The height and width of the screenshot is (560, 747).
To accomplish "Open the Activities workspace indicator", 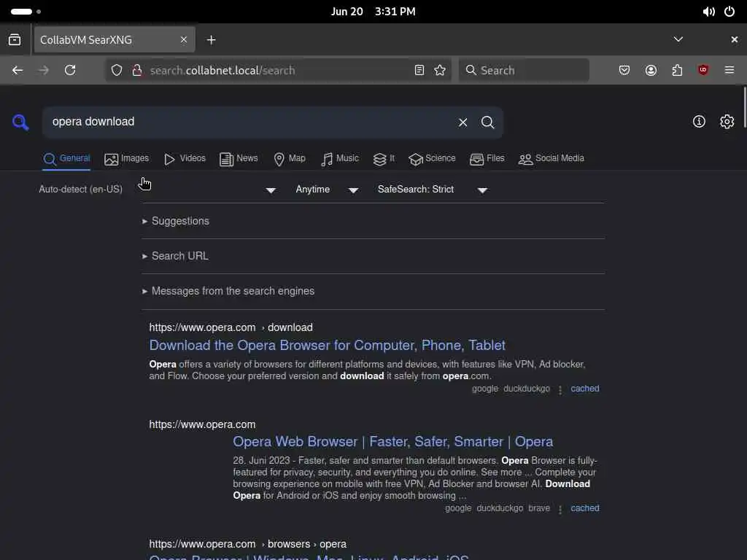I will tap(26, 12).
